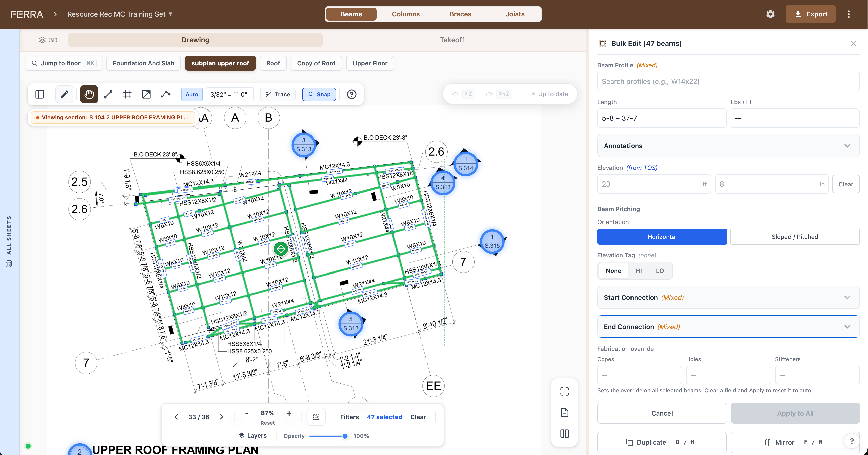The image size is (868, 455).
Task: Open the three-dot overflow menu
Action: (849, 14)
